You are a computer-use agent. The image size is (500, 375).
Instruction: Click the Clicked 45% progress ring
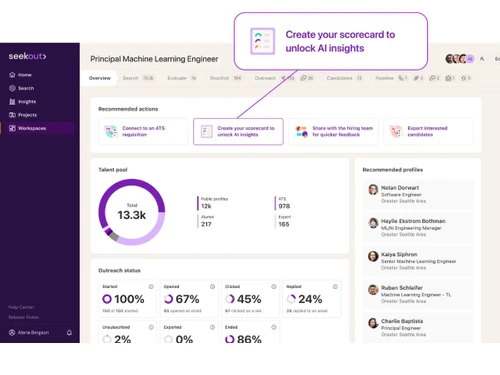[230, 299]
